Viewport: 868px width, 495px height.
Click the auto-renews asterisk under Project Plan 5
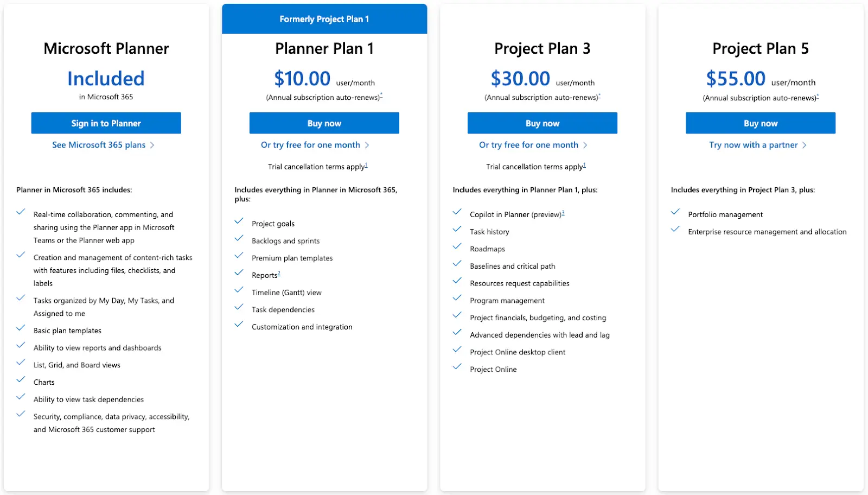tap(818, 96)
